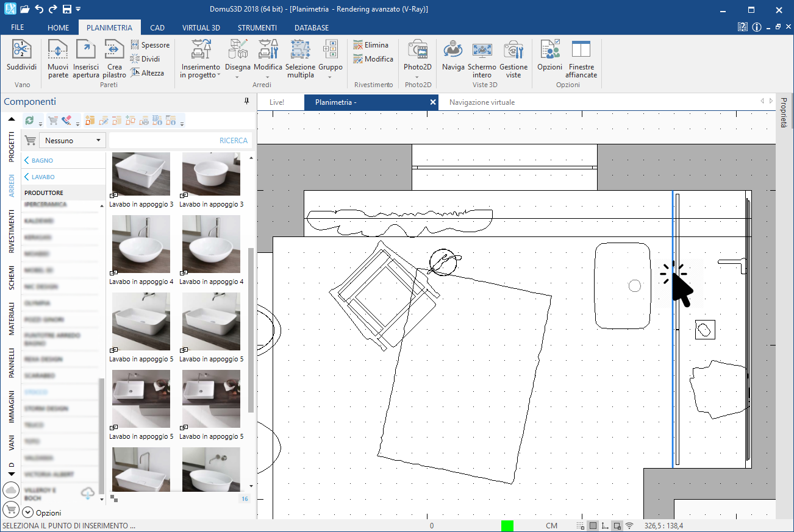794x532 pixels.
Task: Go back to BAGNO category
Action: (38, 160)
